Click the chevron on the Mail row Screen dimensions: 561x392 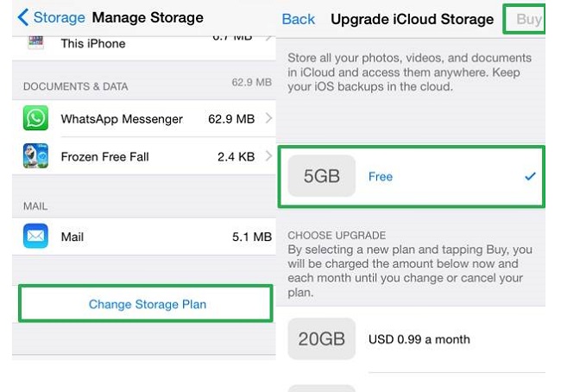pos(269,236)
